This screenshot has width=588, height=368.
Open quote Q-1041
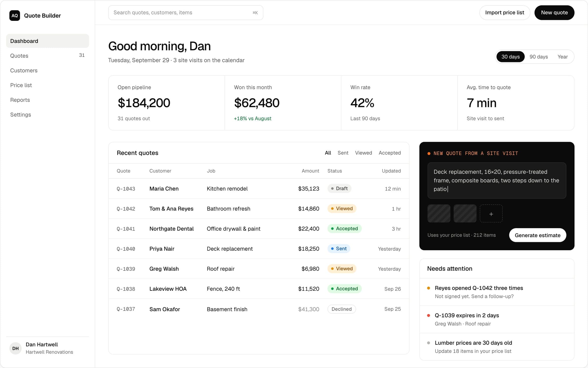[x=126, y=229]
